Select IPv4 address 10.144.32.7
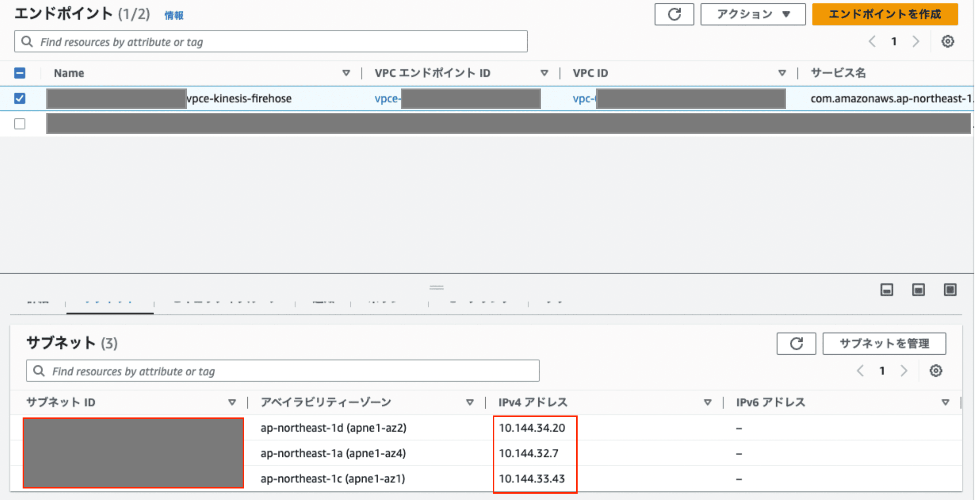 click(528, 453)
